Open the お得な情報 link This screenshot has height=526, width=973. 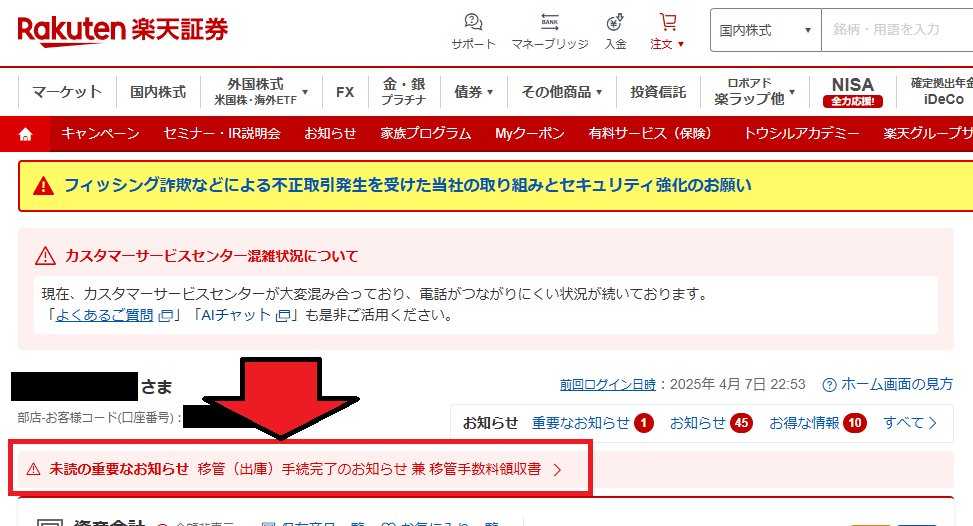804,423
